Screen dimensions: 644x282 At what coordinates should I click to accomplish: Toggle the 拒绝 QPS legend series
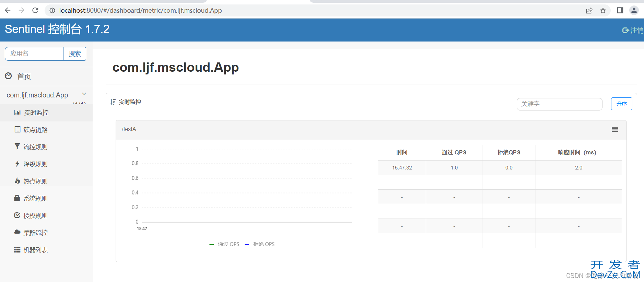click(x=260, y=244)
